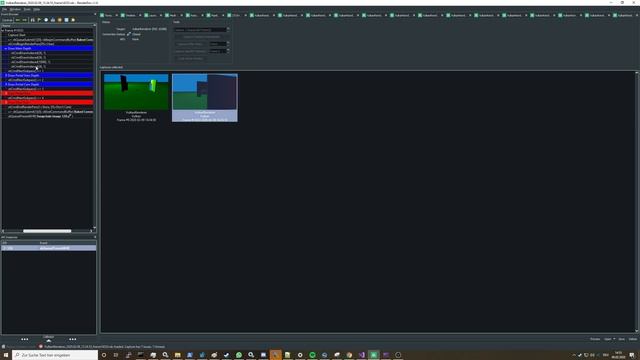The width and height of the screenshot is (640, 360).
Task: Expand the Draw Portal Cam Depth group
Action: click(x=6, y=84)
